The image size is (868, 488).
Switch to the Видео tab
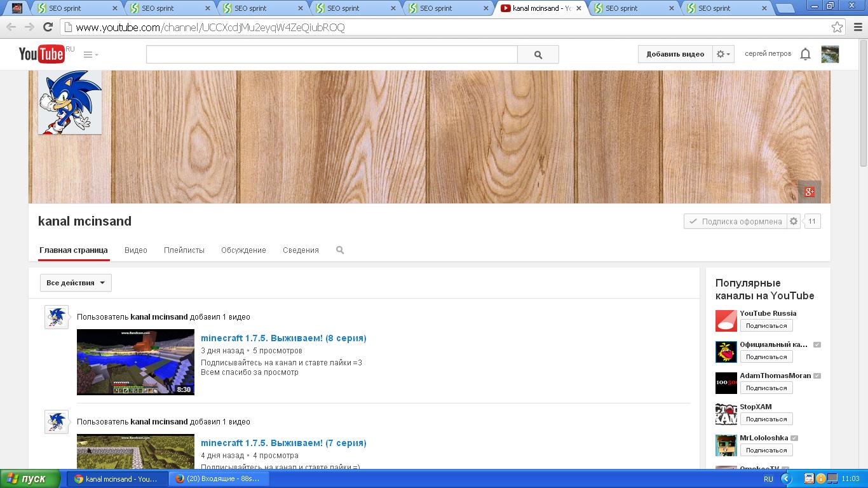pyautogui.click(x=136, y=250)
